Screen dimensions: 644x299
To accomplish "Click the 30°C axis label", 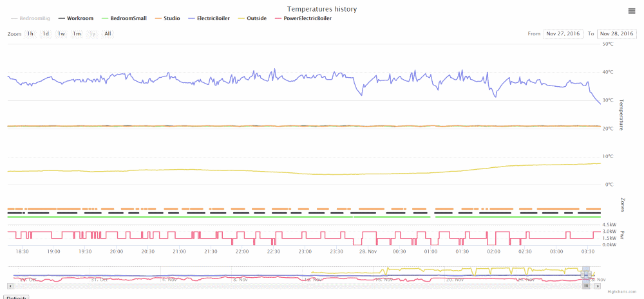I will tap(608, 100).
